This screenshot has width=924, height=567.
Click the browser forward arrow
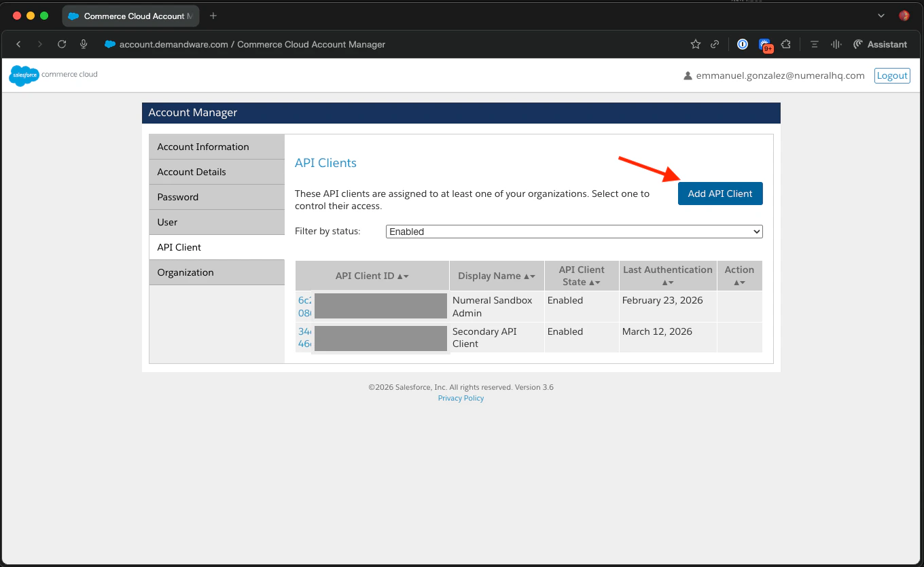click(x=40, y=44)
